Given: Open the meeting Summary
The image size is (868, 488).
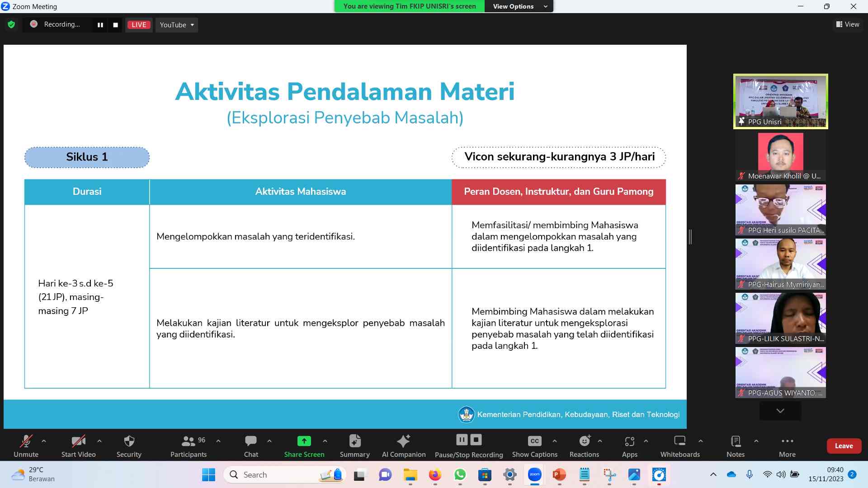Looking at the screenshot, I should 355,446.
